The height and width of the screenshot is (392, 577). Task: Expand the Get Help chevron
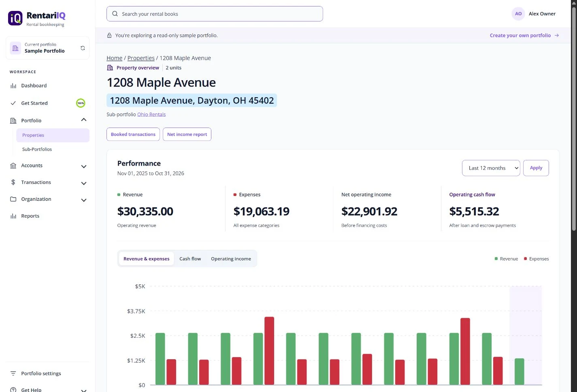pos(84,390)
